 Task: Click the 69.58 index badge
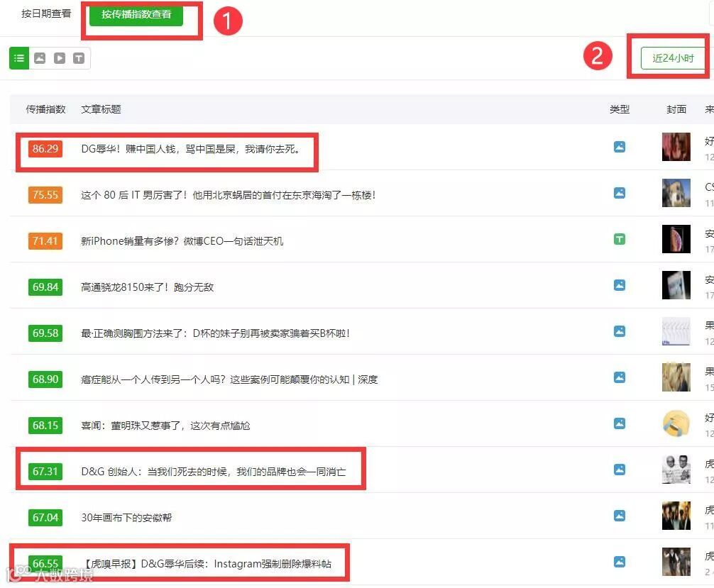click(45, 333)
